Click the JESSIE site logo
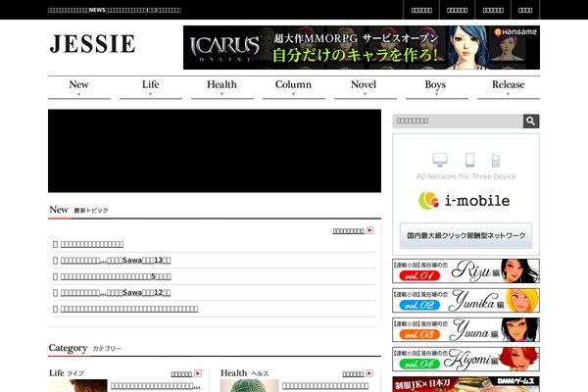588x392 pixels. 92,44
